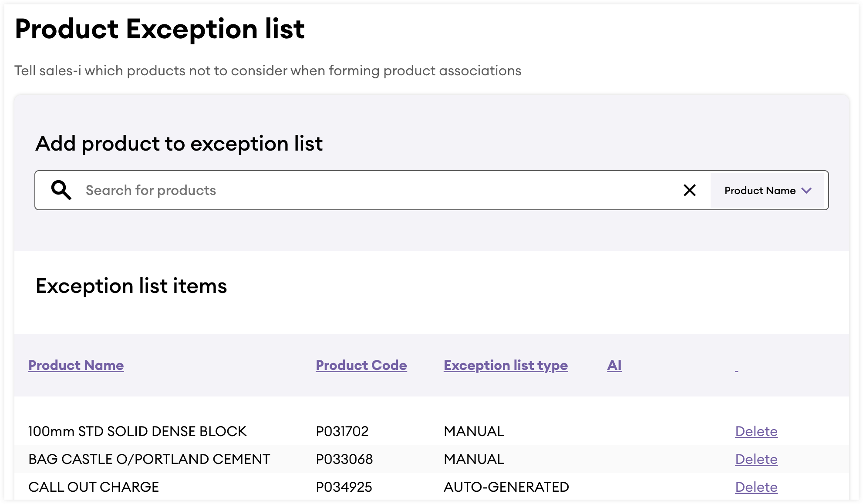The image size is (863, 504).
Task: Expand the Product Name chevron arrow
Action: point(806,191)
